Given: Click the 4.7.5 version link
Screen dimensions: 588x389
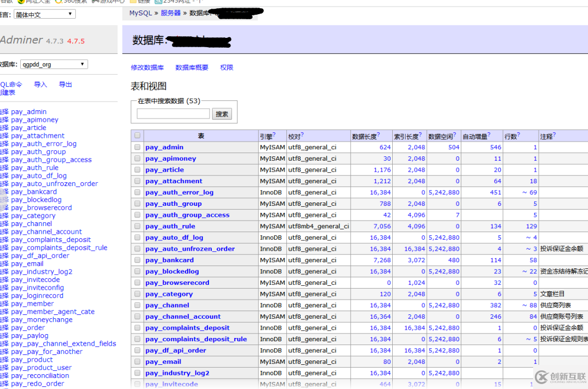Looking at the screenshot, I should click(76, 41).
